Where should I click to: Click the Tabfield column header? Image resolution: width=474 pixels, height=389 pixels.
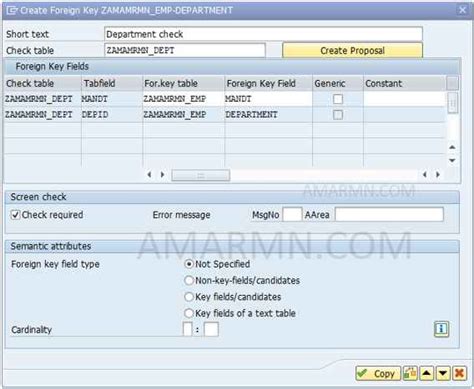pyautogui.click(x=112, y=83)
